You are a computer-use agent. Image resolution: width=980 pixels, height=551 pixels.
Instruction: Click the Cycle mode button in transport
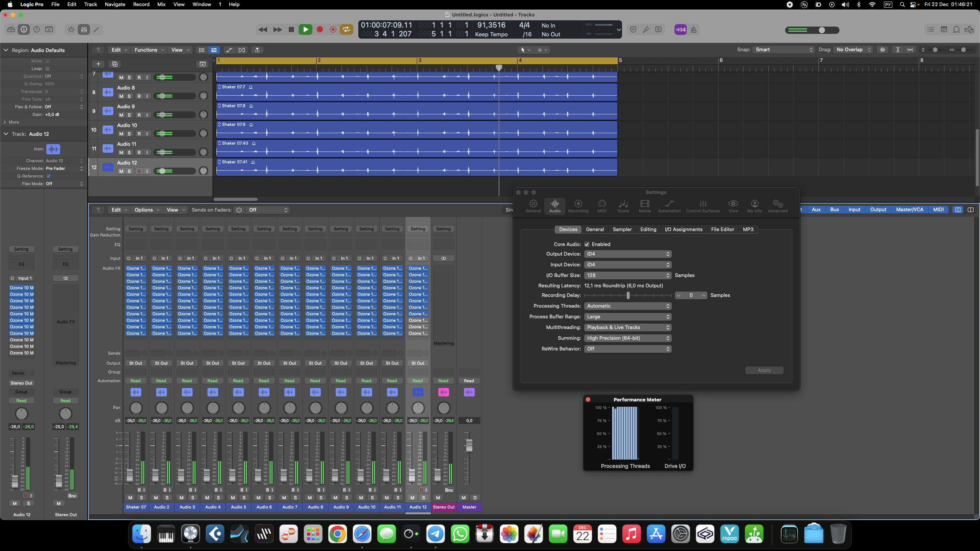point(346,29)
